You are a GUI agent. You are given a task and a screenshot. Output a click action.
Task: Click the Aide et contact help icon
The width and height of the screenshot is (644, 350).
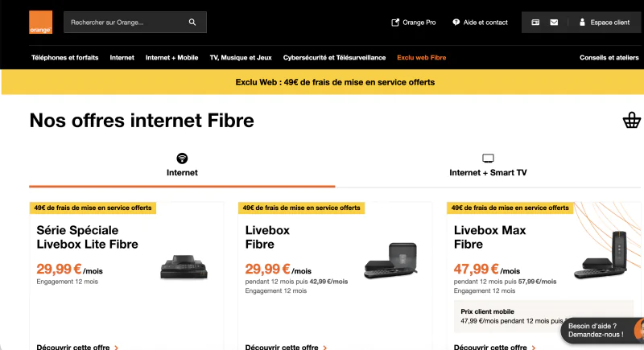[456, 23]
